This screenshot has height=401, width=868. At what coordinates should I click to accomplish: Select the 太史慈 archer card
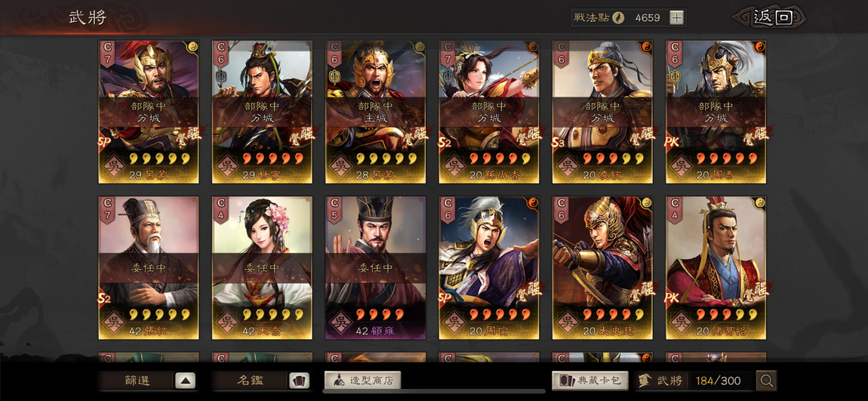602,267
